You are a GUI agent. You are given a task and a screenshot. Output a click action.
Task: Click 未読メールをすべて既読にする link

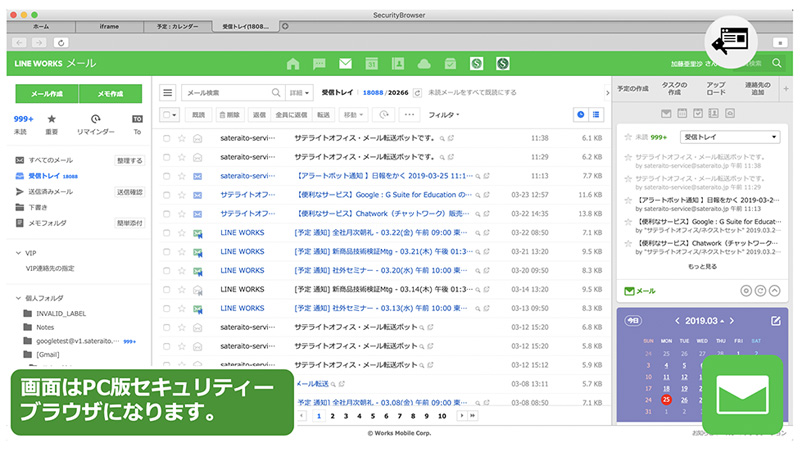(472, 93)
